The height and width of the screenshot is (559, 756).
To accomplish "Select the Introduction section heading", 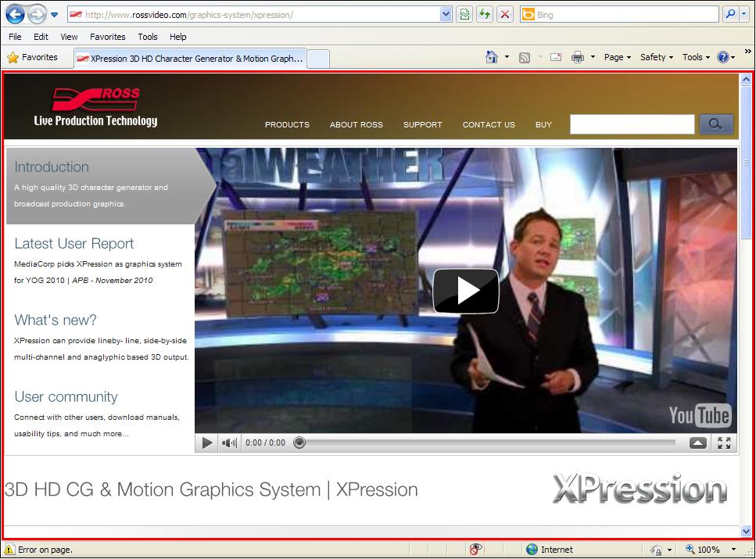I will click(x=52, y=167).
